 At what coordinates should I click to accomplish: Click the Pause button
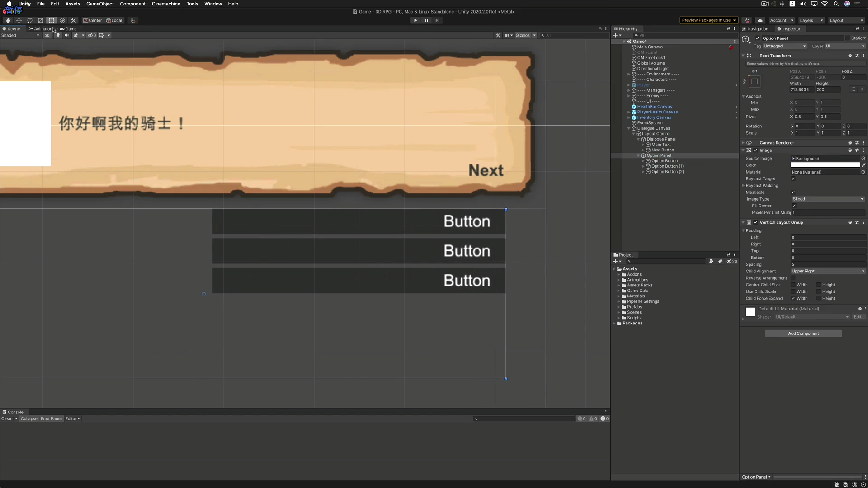(x=426, y=20)
